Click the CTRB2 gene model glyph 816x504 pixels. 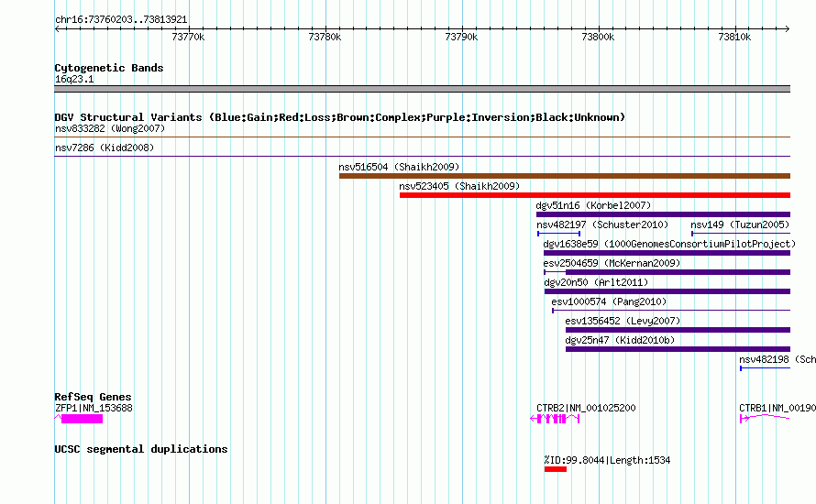point(555,419)
